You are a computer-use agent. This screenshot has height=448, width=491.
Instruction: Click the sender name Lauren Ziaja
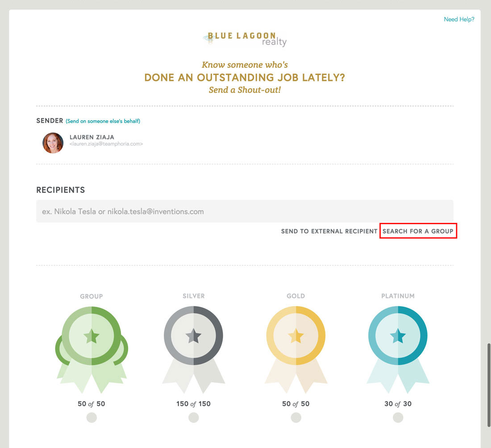coord(92,137)
